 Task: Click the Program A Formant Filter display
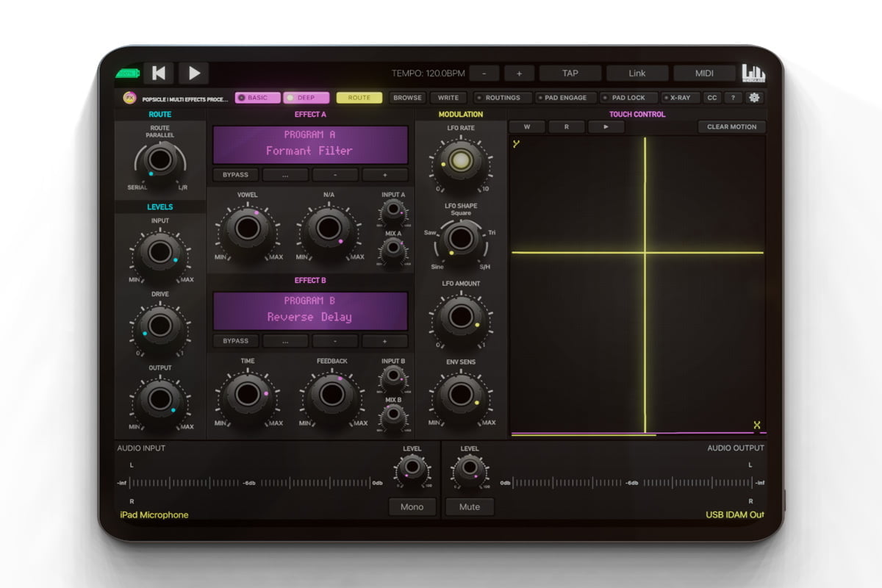point(310,144)
